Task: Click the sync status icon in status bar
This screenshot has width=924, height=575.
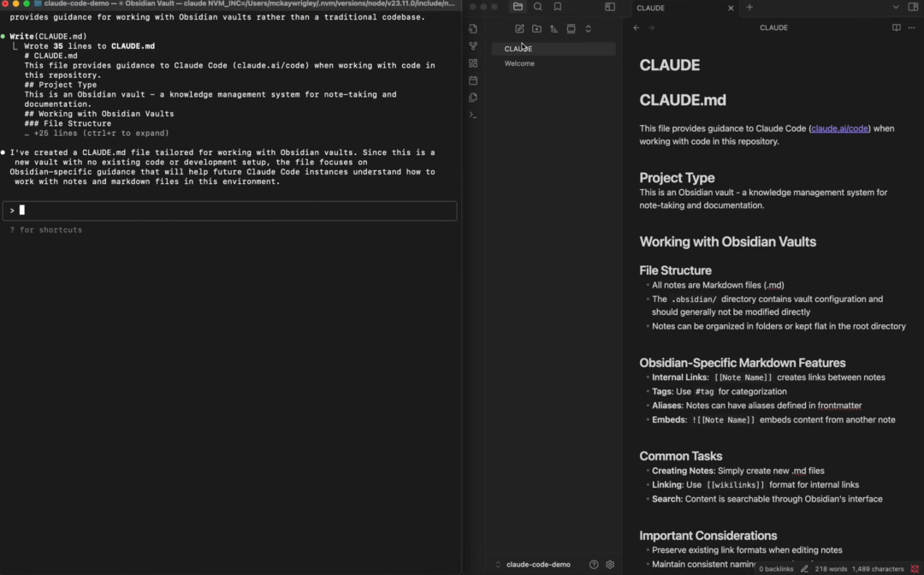Action: click(915, 569)
